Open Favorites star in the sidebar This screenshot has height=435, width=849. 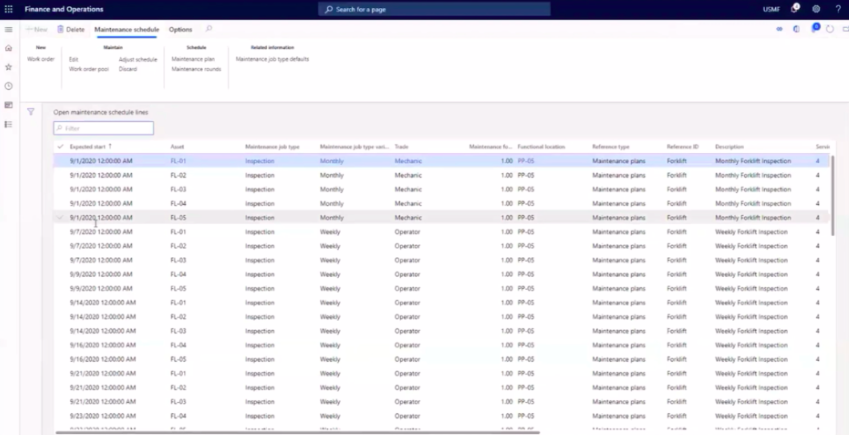[9, 67]
